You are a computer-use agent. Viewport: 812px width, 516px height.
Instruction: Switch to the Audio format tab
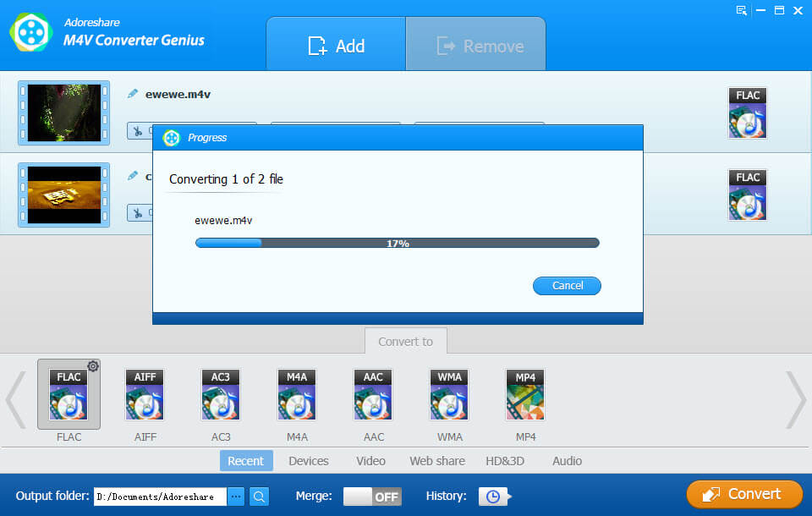pos(567,460)
